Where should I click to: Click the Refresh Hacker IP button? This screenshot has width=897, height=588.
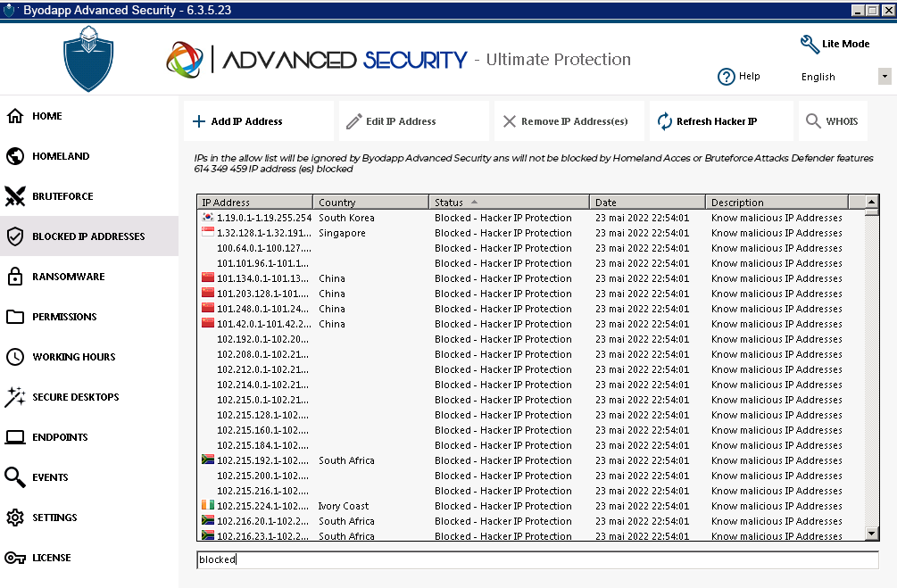pyautogui.click(x=721, y=121)
